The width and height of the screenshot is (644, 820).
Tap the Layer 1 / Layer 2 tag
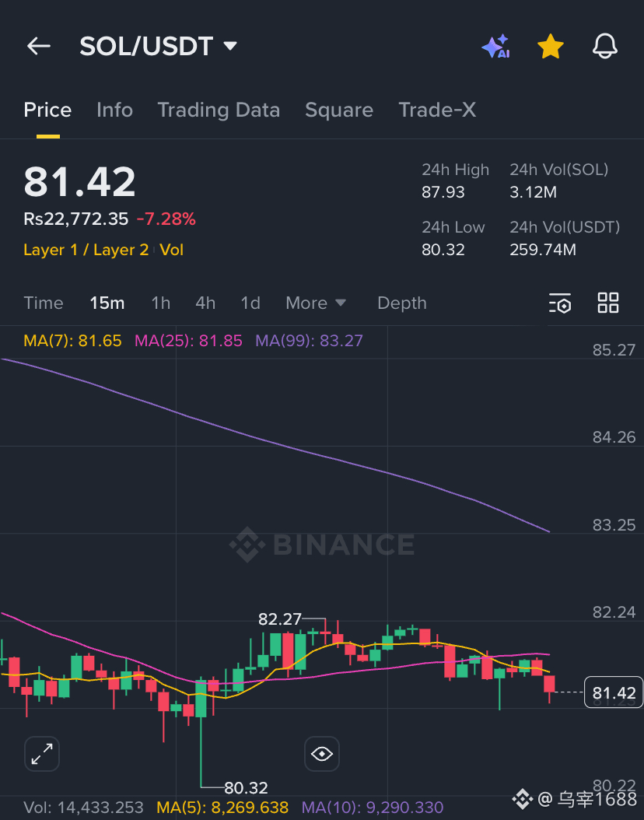(x=86, y=250)
